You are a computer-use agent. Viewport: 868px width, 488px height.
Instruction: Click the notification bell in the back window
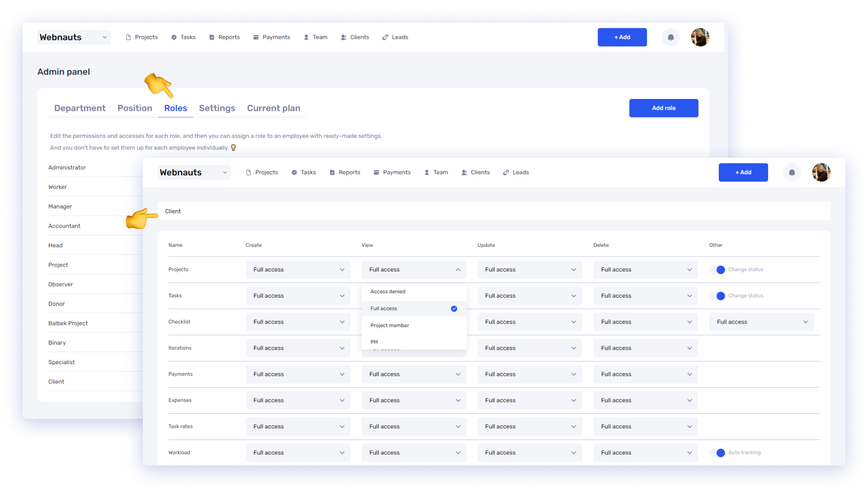point(671,37)
